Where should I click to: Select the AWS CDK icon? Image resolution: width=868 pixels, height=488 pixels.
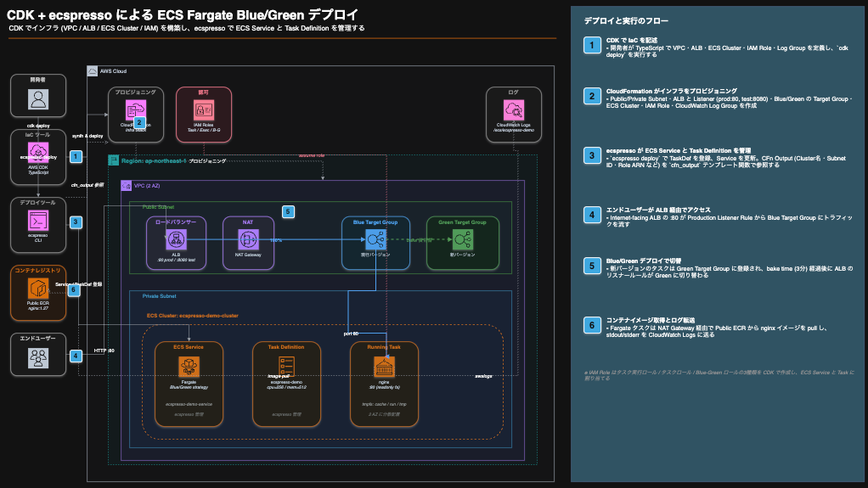(x=38, y=152)
